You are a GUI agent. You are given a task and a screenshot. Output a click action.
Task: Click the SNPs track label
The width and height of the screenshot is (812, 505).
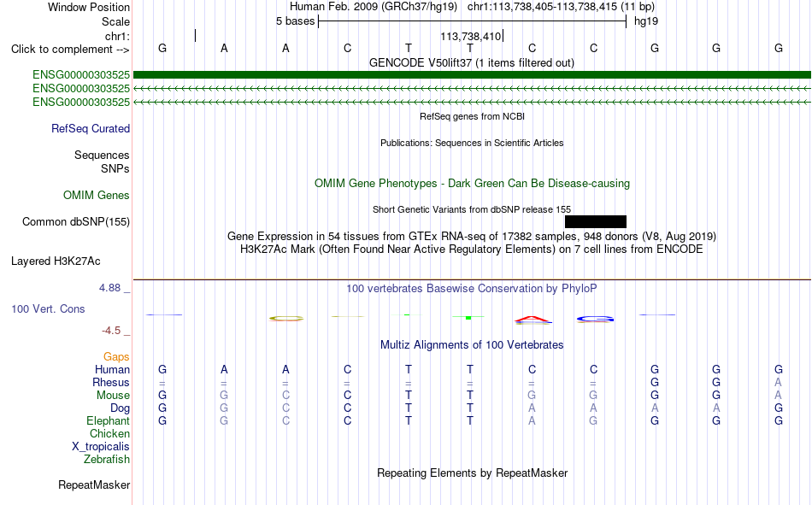(x=115, y=168)
